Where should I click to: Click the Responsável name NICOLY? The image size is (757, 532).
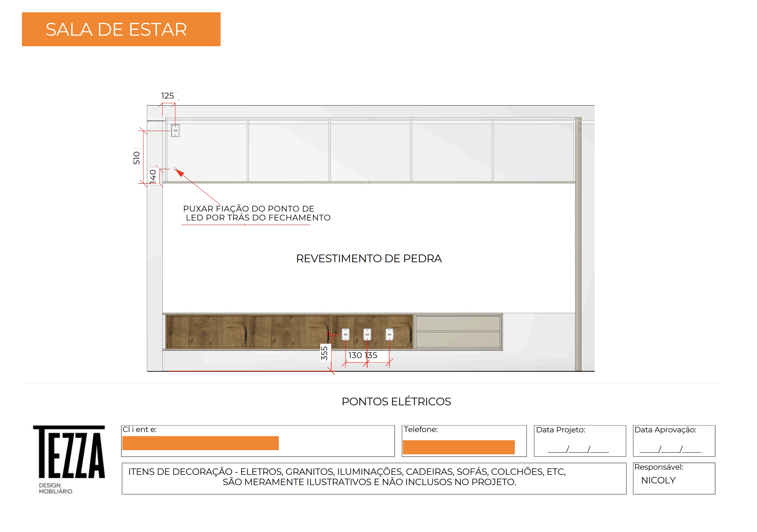658,480
